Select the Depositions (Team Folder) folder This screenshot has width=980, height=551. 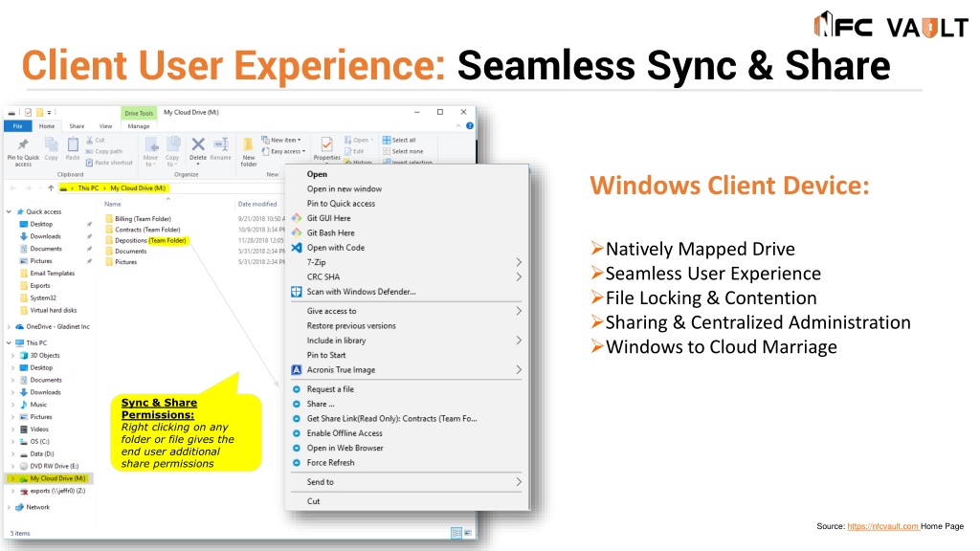[150, 240]
